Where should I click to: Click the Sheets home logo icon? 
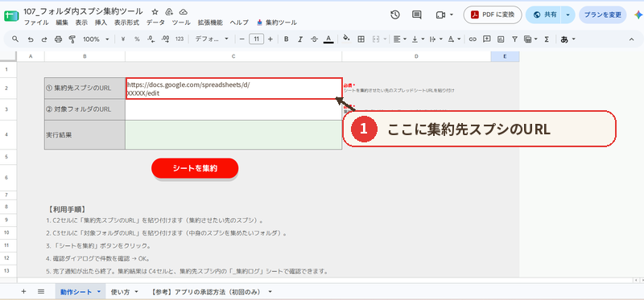[x=11, y=15]
